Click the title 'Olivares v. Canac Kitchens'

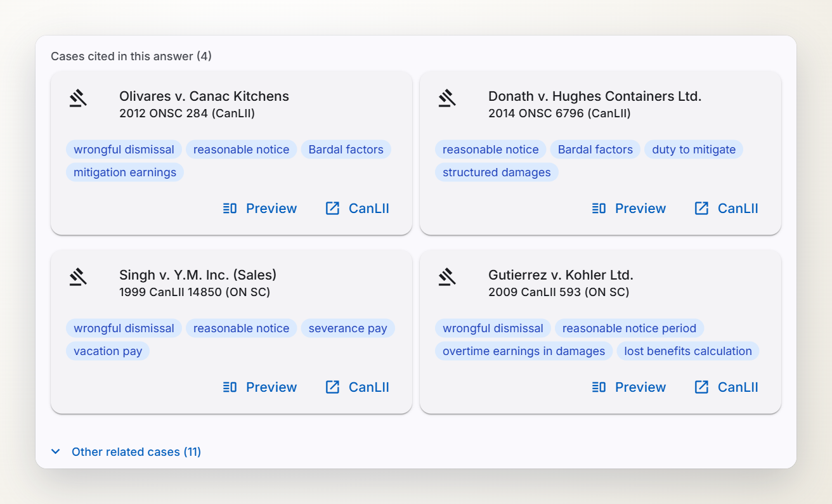click(x=204, y=96)
